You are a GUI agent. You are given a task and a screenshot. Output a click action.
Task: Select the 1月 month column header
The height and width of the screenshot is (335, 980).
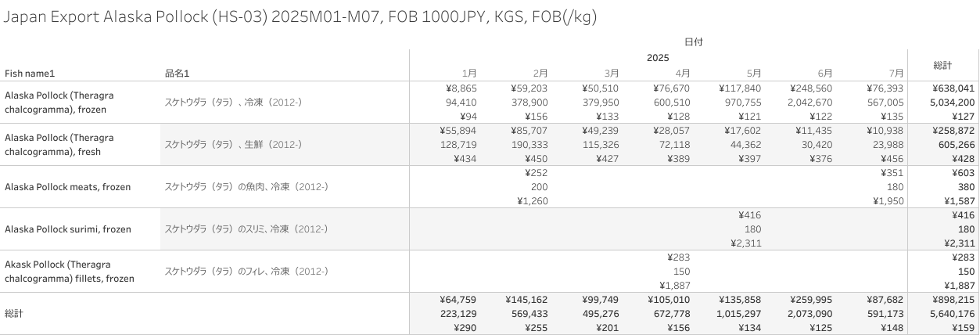469,74
